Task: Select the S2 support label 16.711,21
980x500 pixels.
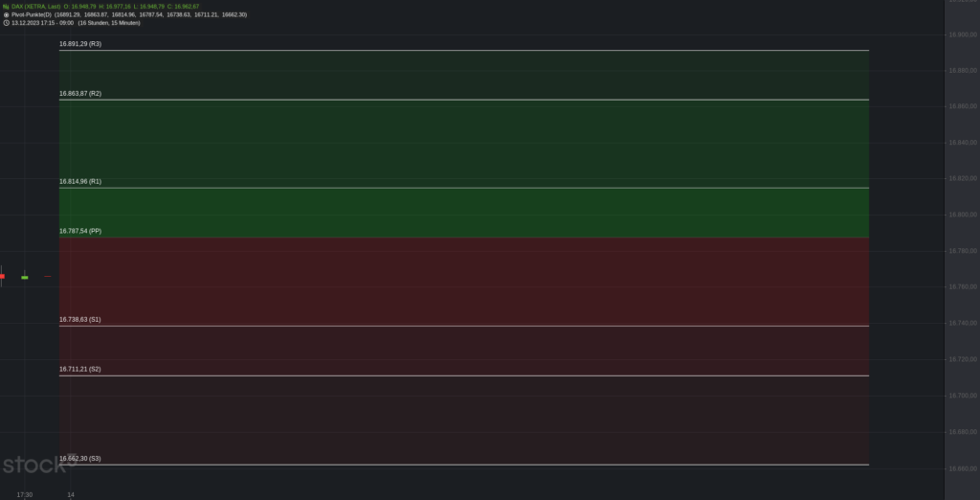Action: [80, 369]
